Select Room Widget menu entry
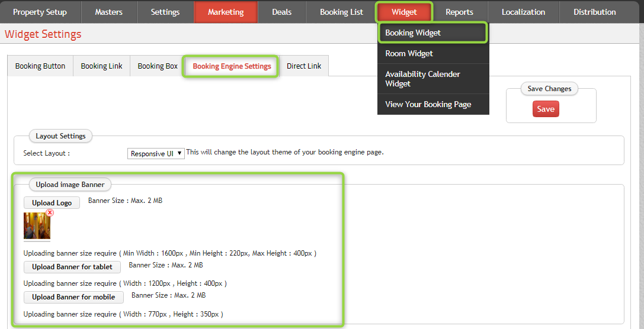 (433, 53)
